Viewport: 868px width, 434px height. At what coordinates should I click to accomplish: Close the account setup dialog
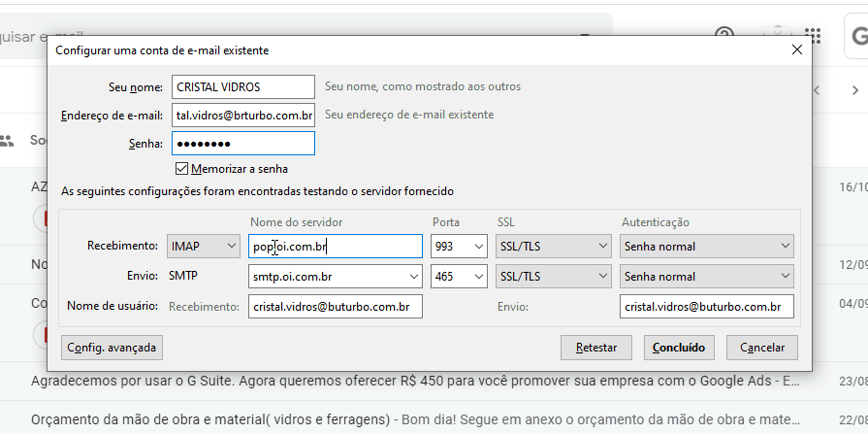pyautogui.click(x=796, y=50)
